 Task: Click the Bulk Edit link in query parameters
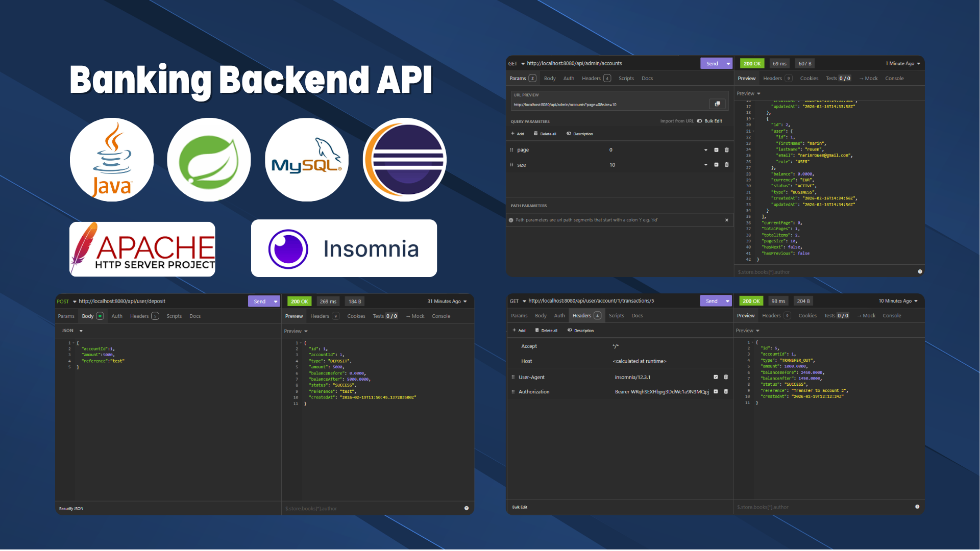point(713,121)
